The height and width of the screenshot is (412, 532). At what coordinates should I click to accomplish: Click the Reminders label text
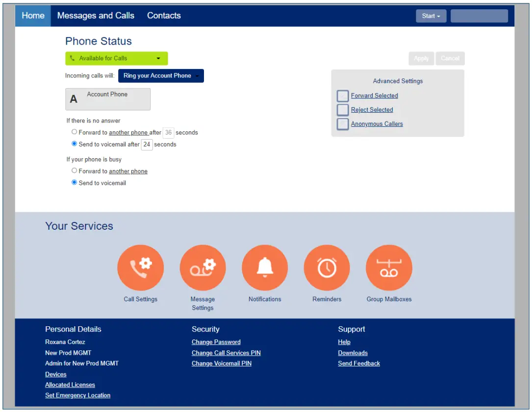pos(327,299)
